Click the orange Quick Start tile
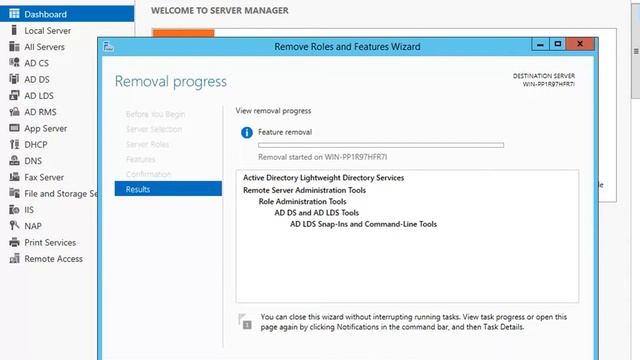The image size is (640, 360). click(x=183, y=33)
